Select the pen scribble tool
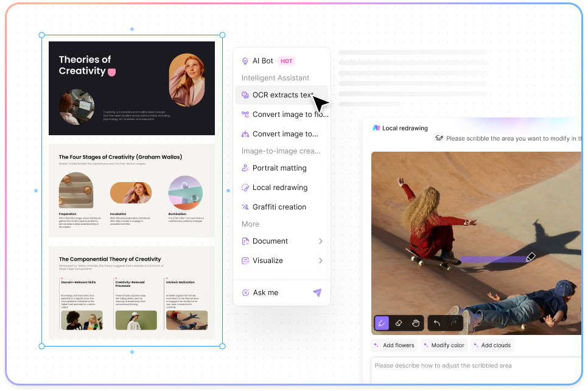 382,323
